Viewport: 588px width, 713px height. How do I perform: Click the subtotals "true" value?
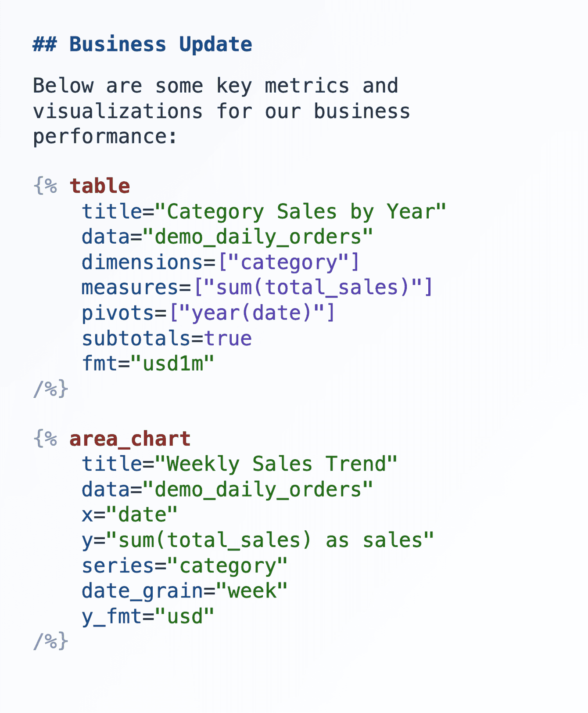point(228,338)
